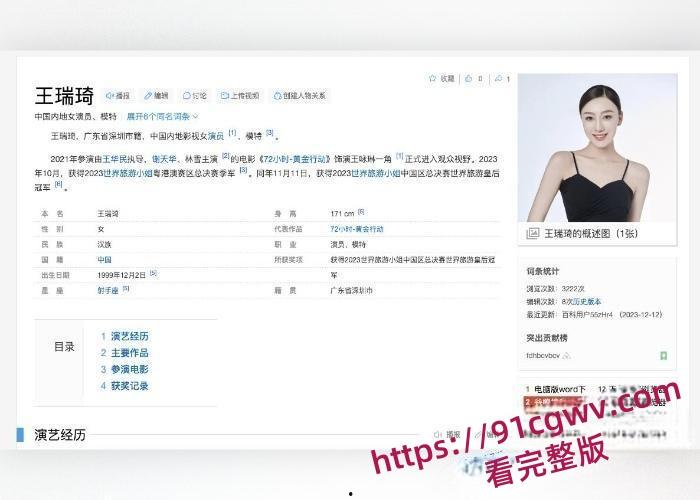The image size is (700, 500).
Task: Open 72小时-黄金行动 link in the 代表作品 row
Action: point(357,229)
